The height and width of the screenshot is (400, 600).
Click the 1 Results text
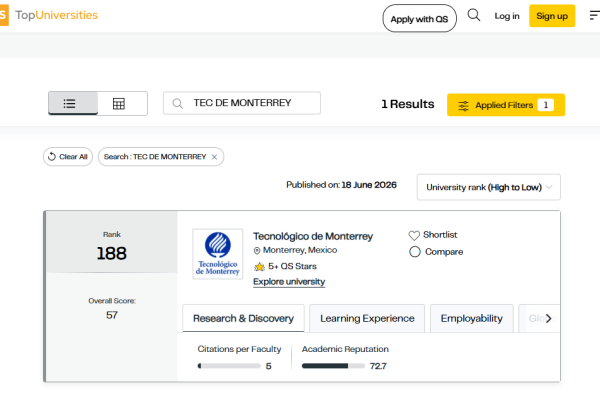pos(408,104)
